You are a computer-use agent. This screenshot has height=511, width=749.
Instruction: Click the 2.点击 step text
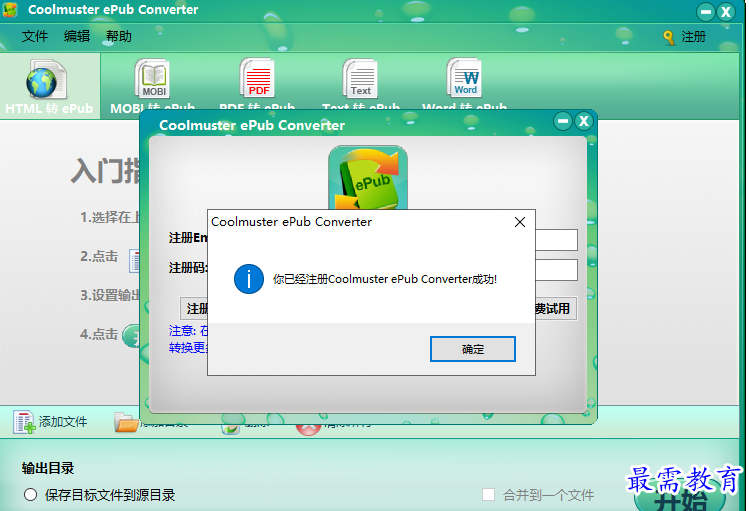coord(99,256)
